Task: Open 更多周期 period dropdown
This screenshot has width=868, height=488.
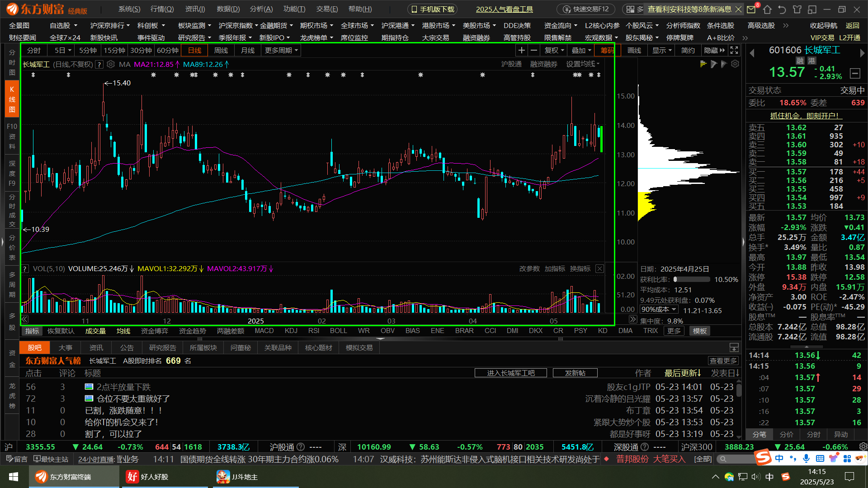Action: coord(282,50)
